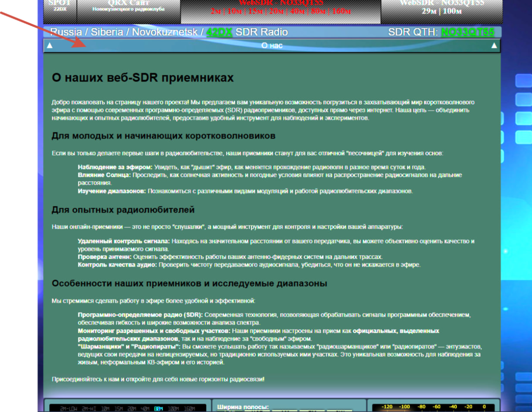Toggle the "О нас" section header title

tap(272, 46)
